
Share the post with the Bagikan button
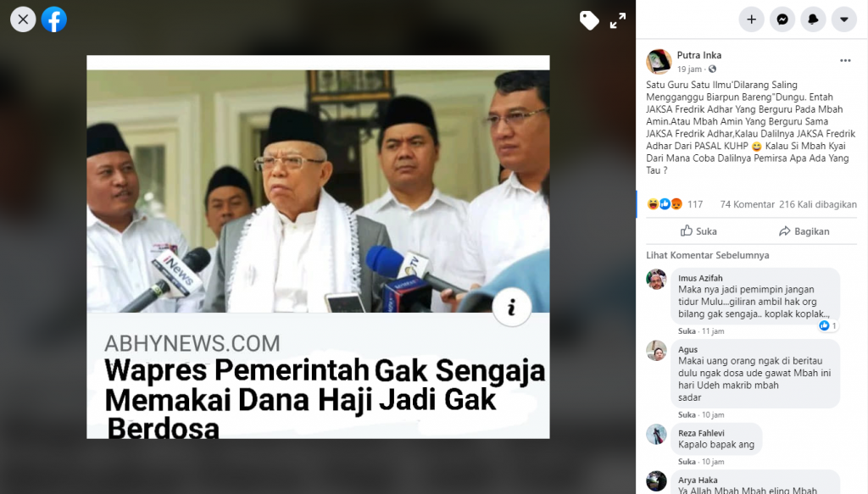[x=804, y=231]
